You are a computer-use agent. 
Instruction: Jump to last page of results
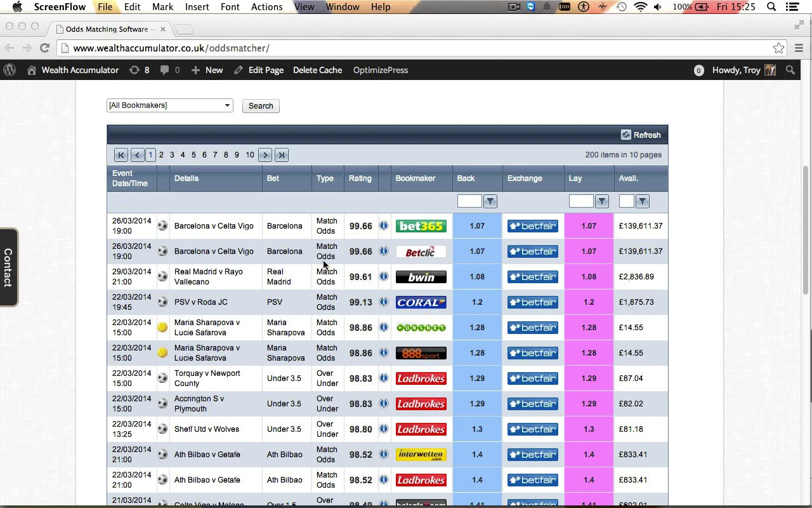[282, 155]
